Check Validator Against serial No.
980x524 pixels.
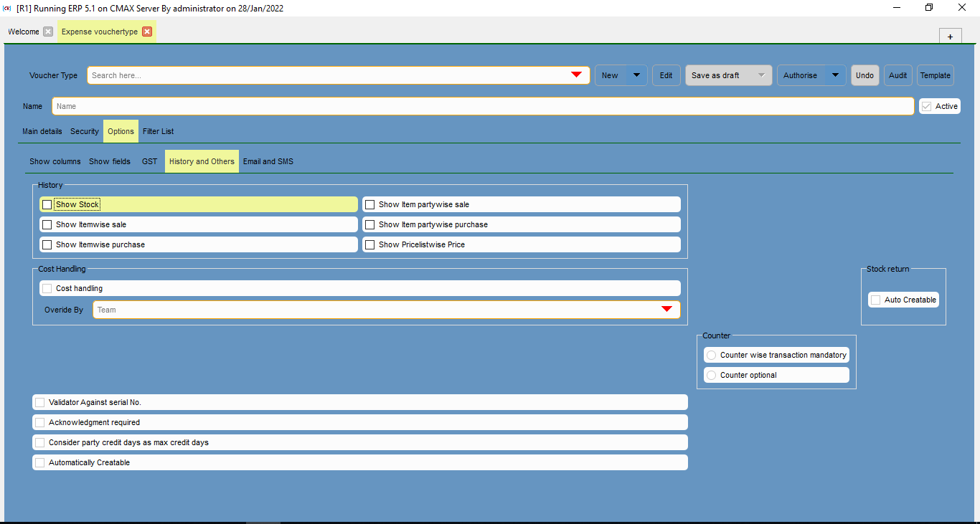tap(40, 402)
